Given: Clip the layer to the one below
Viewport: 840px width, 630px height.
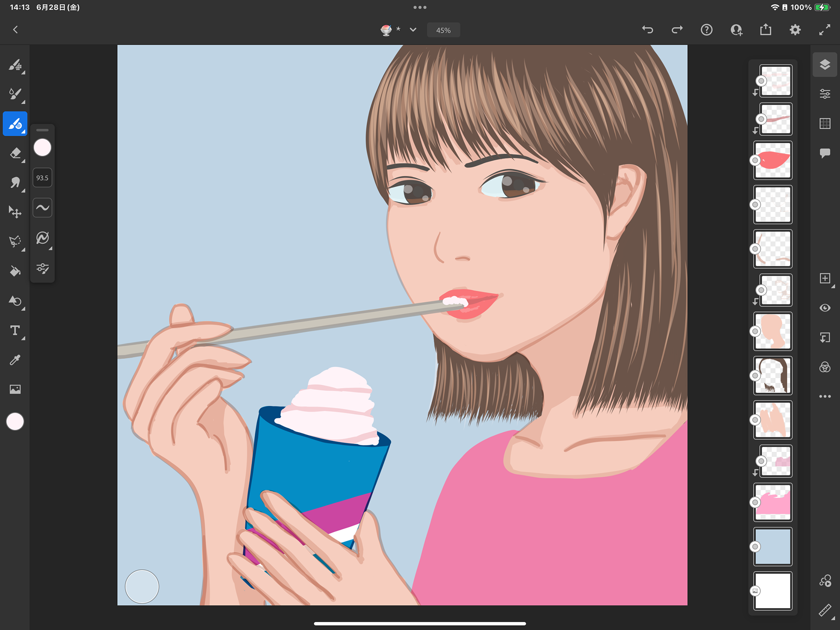Looking at the screenshot, I should [825, 338].
